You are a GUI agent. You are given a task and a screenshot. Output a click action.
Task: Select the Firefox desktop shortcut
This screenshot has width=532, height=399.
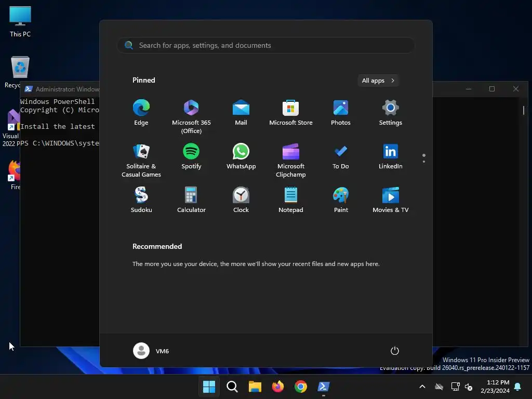[x=15, y=175]
